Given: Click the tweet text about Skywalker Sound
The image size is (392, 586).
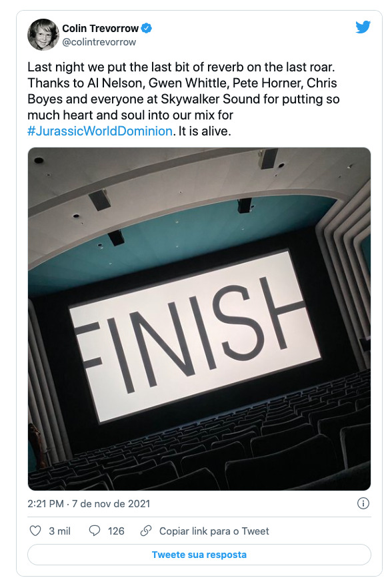Looking at the screenshot, I should coord(183,99).
